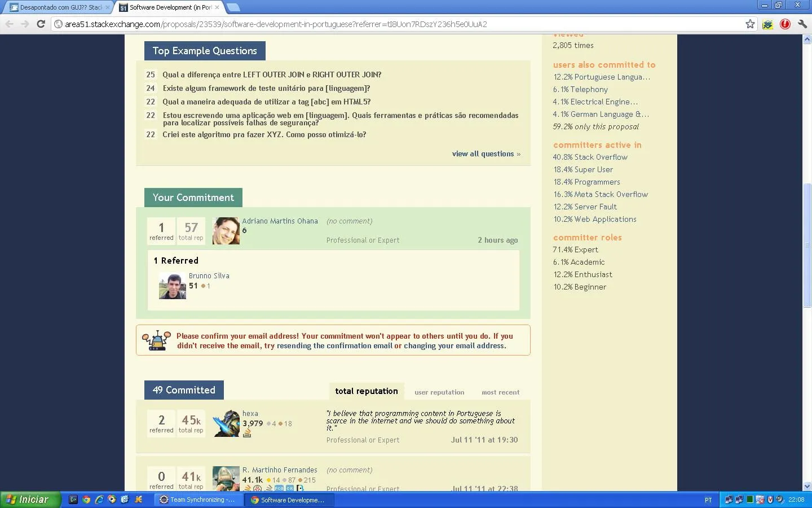Click the Stack Overflow site icon under hexa
The image size is (812, 508).
(x=247, y=433)
